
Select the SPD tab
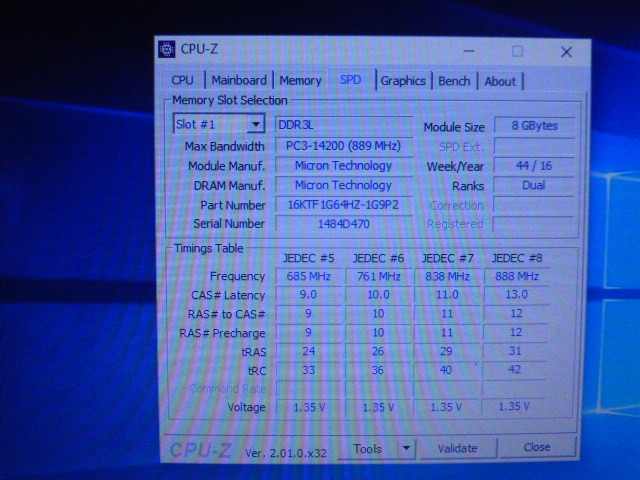pyautogui.click(x=351, y=79)
